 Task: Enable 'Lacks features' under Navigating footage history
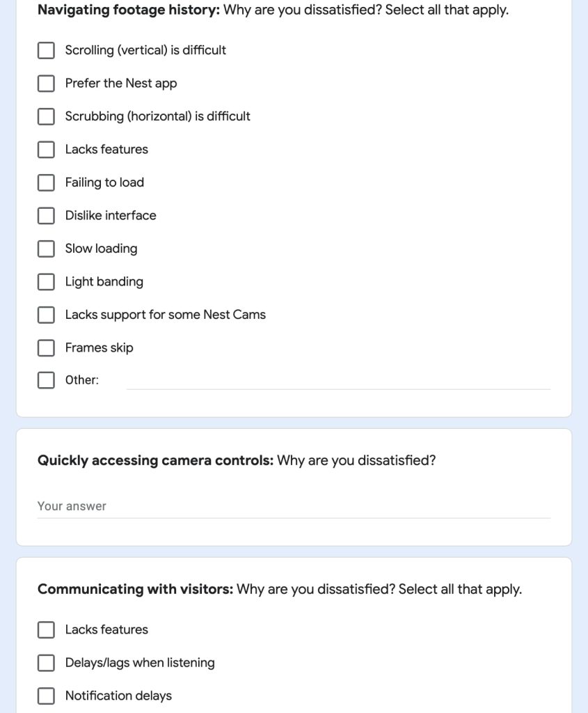tap(46, 150)
